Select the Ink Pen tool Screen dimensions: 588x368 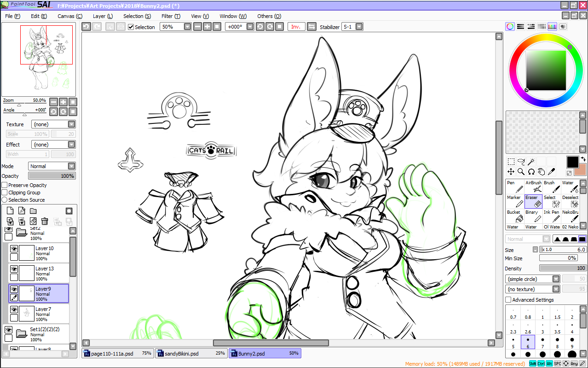tap(552, 216)
